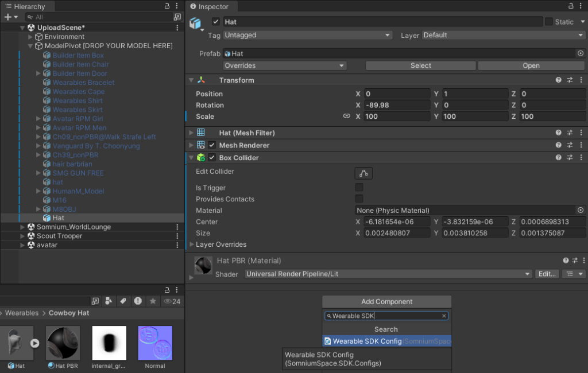Enable the Is Trigger checkbox

click(359, 188)
